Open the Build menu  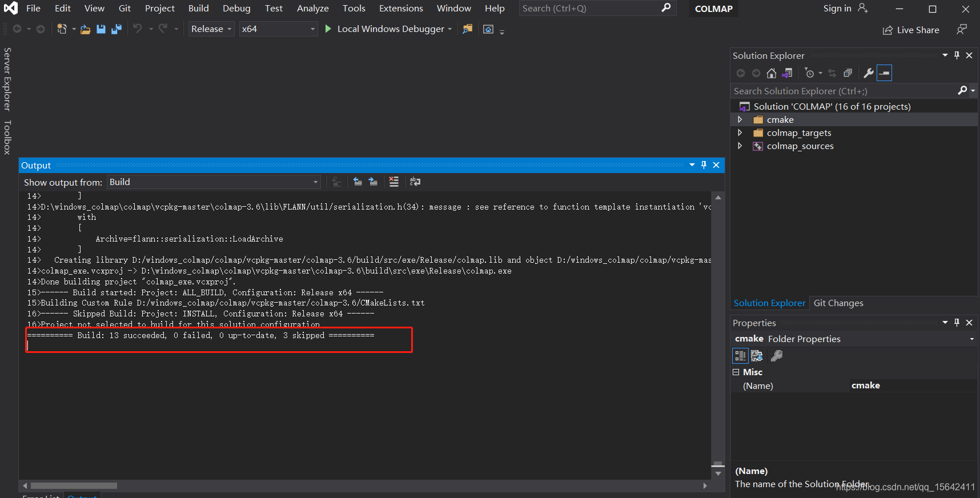(x=199, y=8)
